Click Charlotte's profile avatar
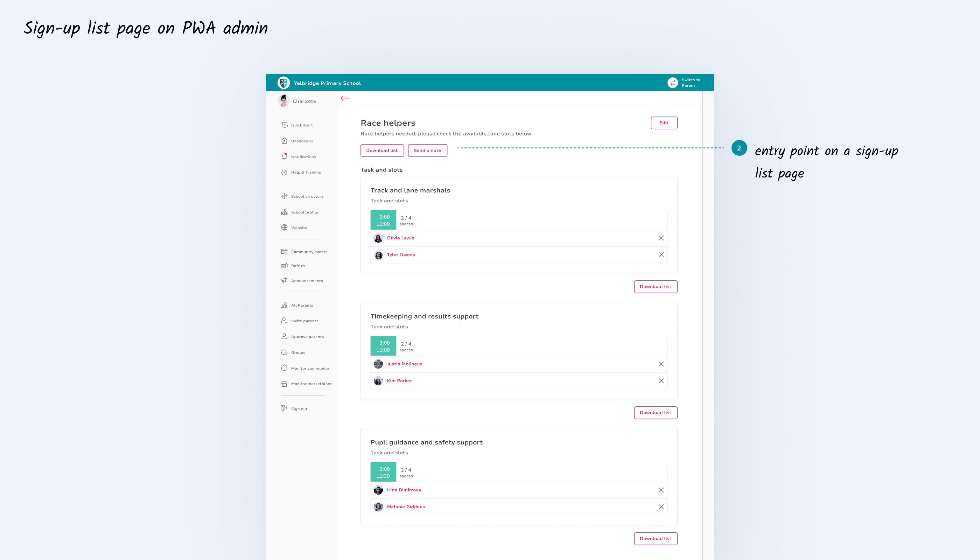Image resolution: width=980 pixels, height=560 pixels. coord(283,101)
